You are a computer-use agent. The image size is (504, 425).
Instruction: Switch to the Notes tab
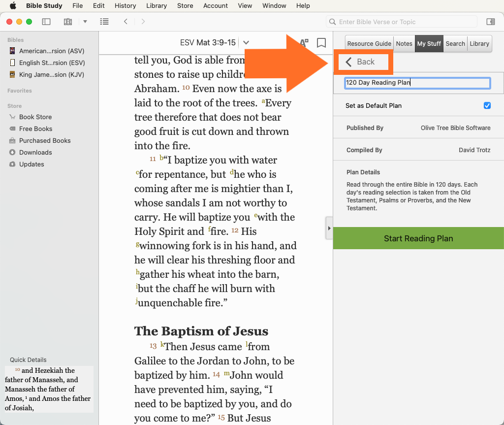[x=404, y=43]
